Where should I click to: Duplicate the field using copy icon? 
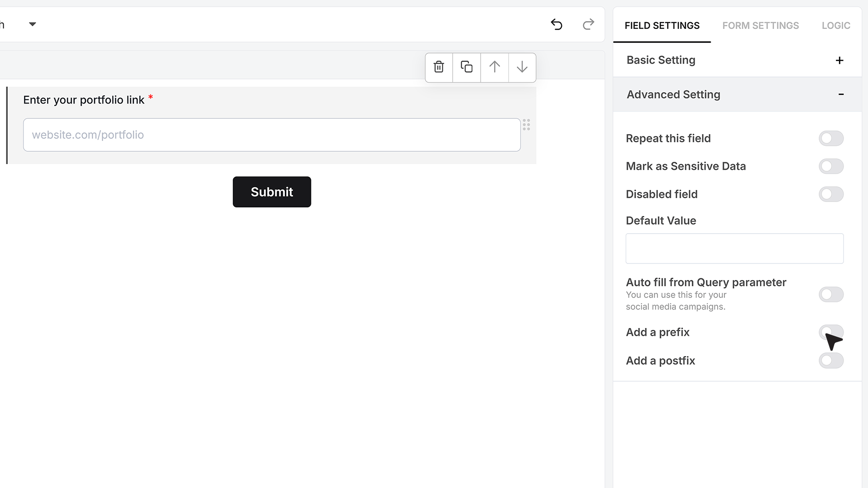click(x=467, y=67)
